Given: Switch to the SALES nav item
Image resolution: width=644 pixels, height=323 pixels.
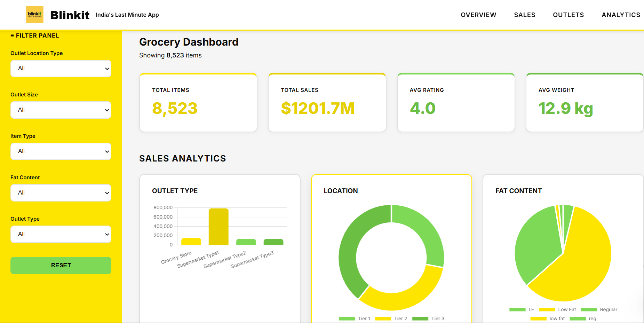Looking at the screenshot, I should (x=524, y=15).
